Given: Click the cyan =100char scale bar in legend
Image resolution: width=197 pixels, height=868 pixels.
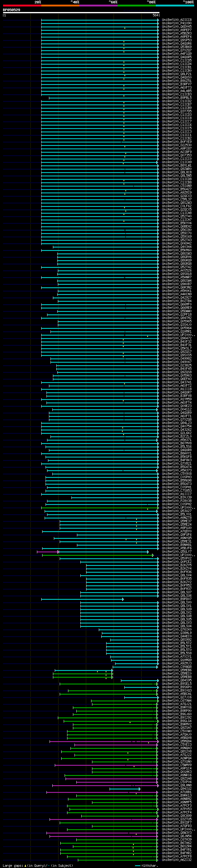Looking at the screenshot, I should (137, 865).
